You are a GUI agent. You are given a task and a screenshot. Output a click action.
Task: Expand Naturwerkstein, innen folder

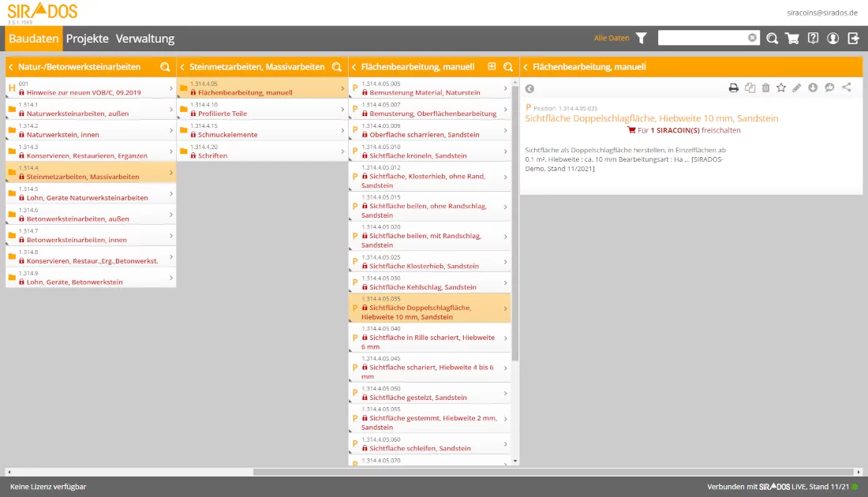(89, 130)
